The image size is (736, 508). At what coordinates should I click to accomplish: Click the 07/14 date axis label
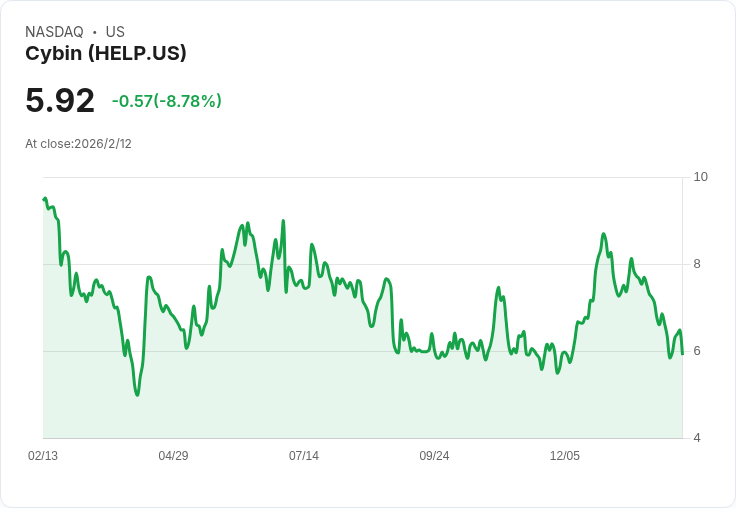[x=304, y=456]
